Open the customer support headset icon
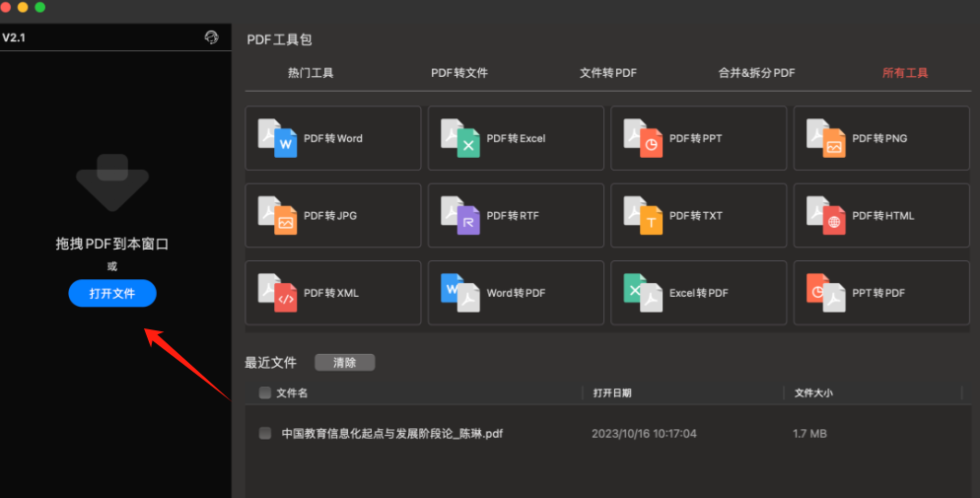The image size is (980, 498). [211, 37]
